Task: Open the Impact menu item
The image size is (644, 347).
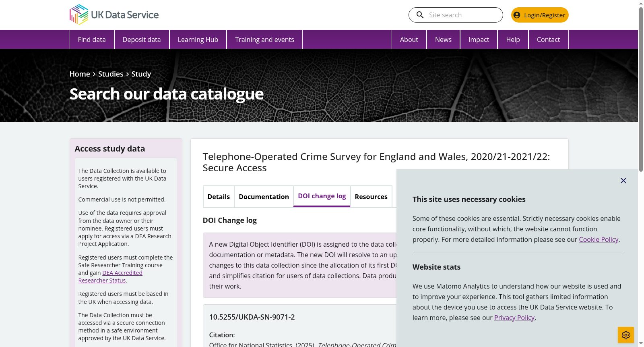Action: click(479, 39)
